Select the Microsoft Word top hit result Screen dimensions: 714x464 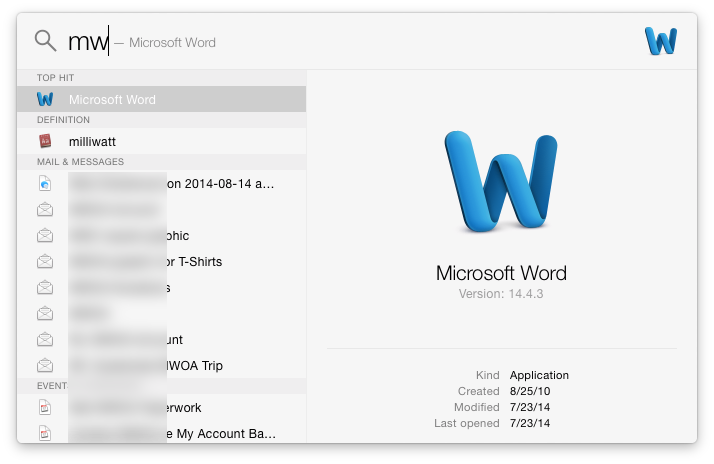(162, 99)
